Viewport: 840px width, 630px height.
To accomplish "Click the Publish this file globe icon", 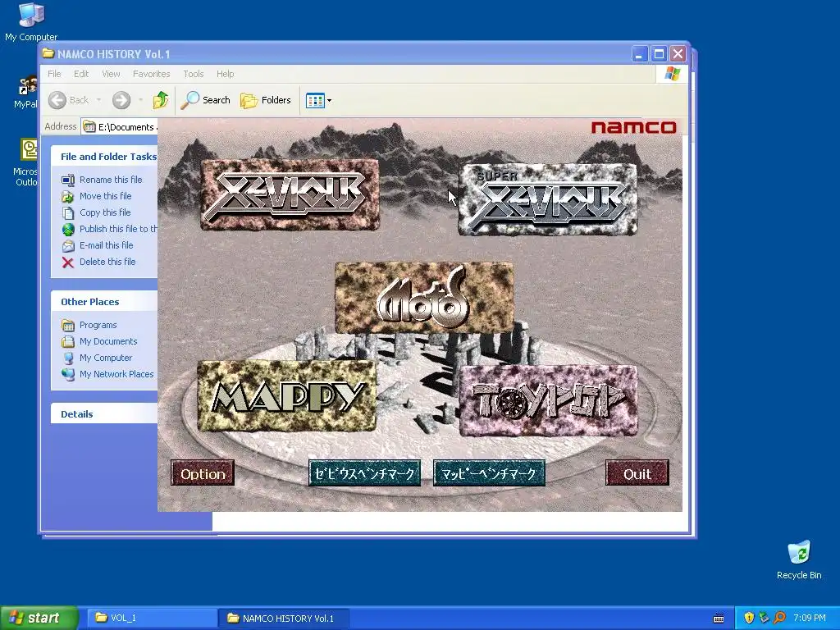I will [68, 230].
